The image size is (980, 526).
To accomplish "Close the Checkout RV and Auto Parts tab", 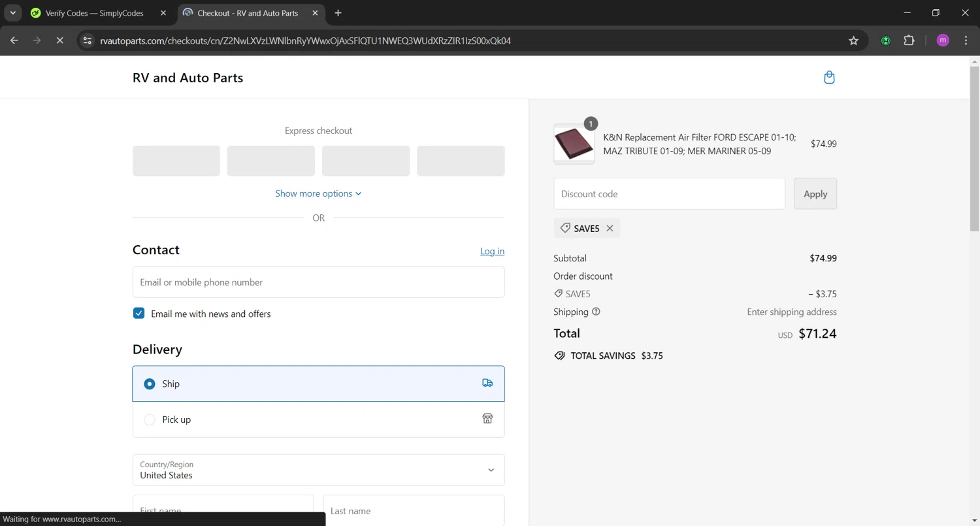I will [x=316, y=13].
